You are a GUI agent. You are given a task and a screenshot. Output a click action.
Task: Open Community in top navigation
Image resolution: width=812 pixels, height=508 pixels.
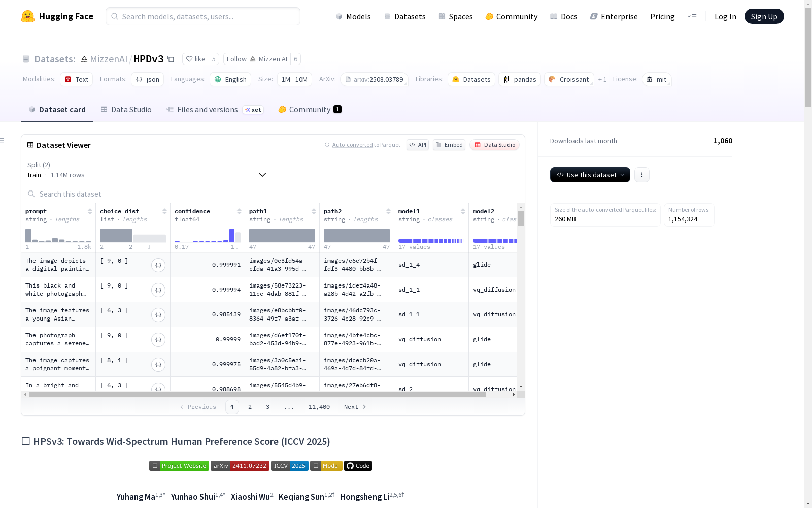coord(512,16)
